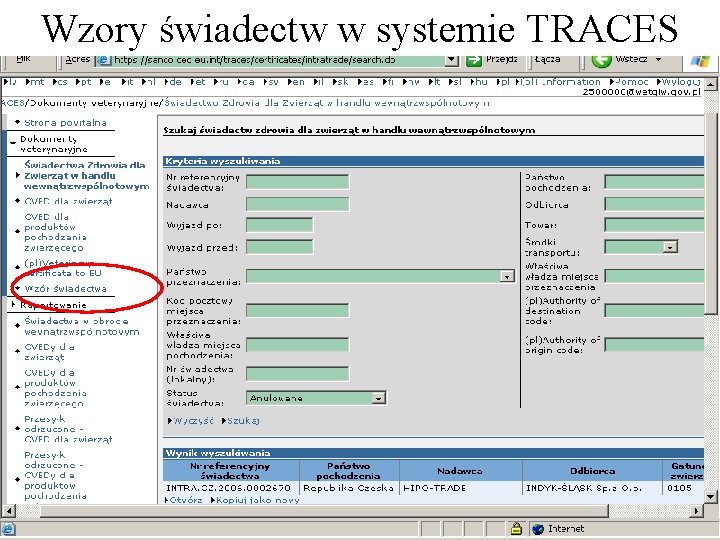Click the Nr świadectwa (lokalny) field

298,374
